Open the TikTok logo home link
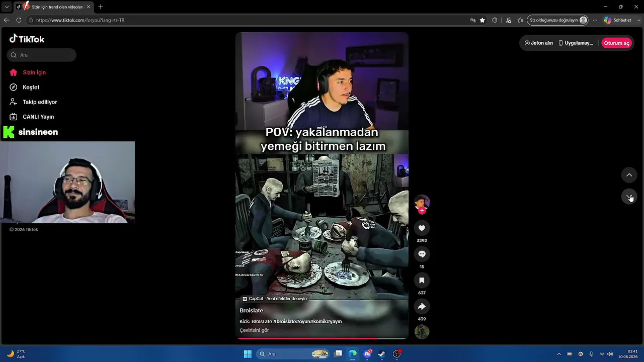This screenshot has height=362, width=644. pyautogui.click(x=27, y=39)
